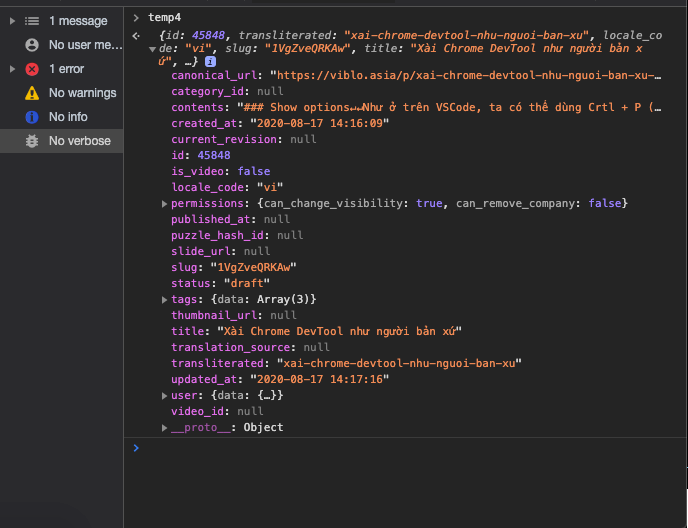Click the bug icon for verbose messages
Image resolution: width=688 pixels, height=528 pixels.
pos(32,140)
